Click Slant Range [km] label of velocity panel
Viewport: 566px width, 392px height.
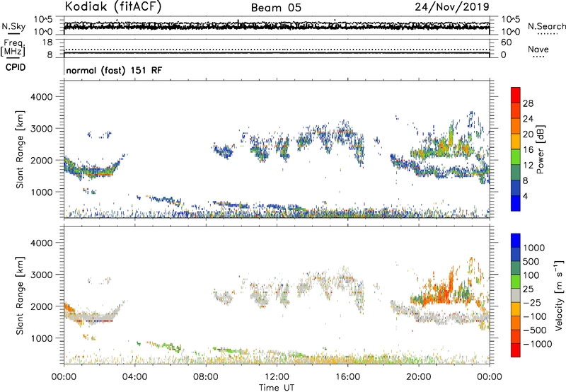[x=20, y=296]
